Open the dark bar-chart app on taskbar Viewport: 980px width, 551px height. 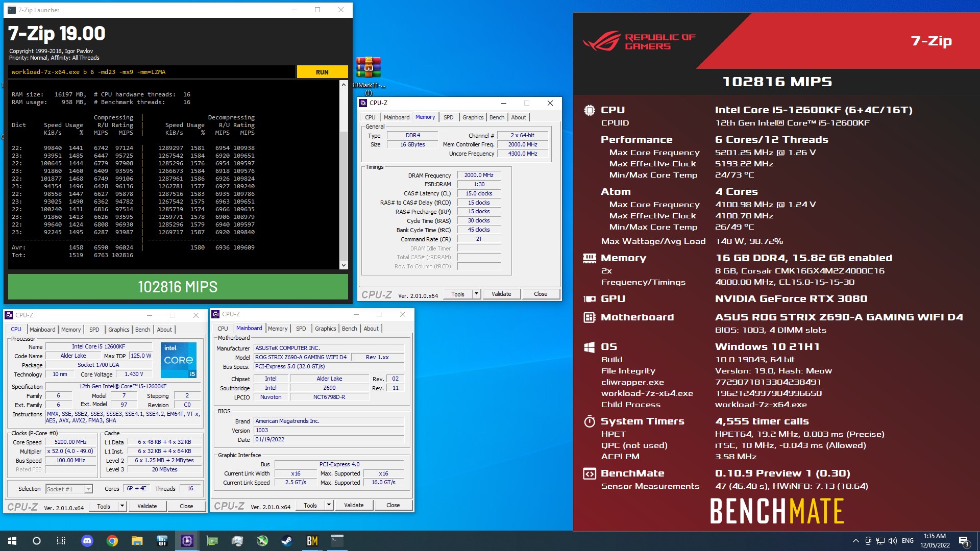(162, 541)
